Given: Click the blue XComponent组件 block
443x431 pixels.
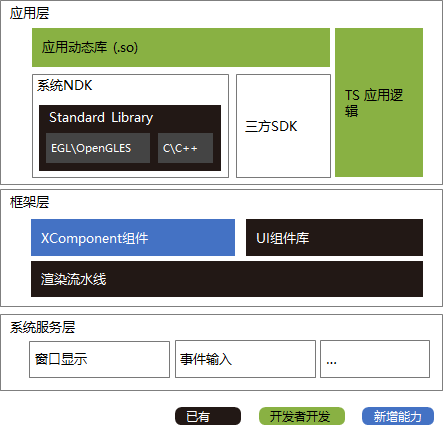Looking at the screenshot, I should pos(133,237).
